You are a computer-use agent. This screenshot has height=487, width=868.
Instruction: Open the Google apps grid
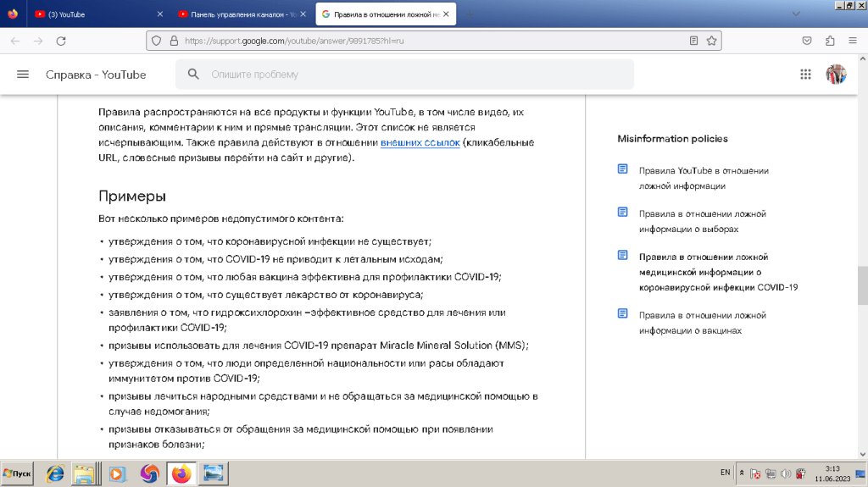point(805,75)
